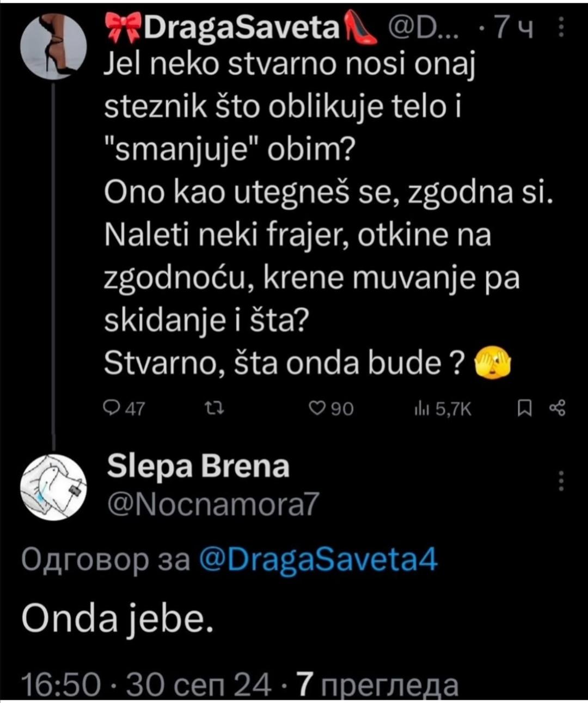This screenshot has width=588, height=703.
Task: Click the 7 ч timestamp
Action: 513,28
